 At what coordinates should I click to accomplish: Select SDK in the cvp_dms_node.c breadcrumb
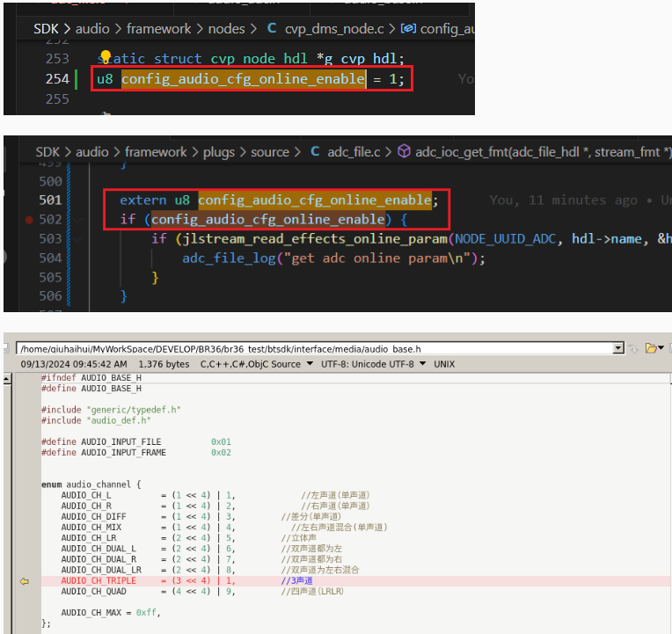click(46, 29)
